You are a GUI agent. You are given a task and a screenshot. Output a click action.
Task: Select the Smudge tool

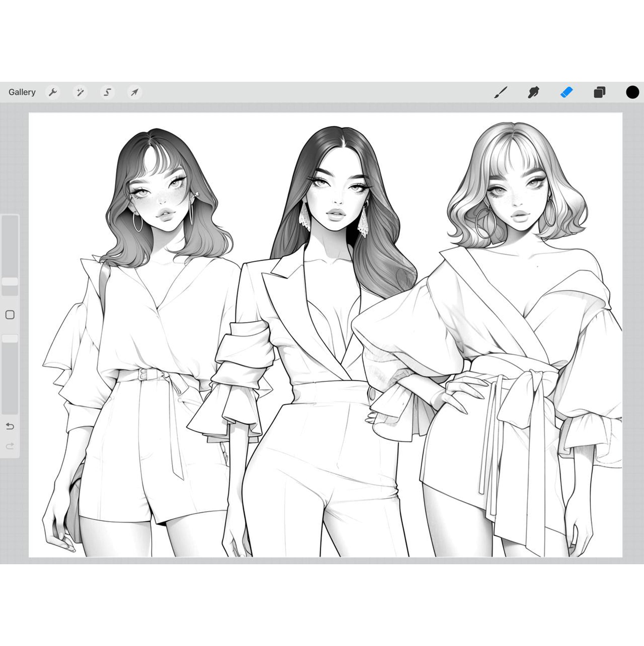pos(533,92)
